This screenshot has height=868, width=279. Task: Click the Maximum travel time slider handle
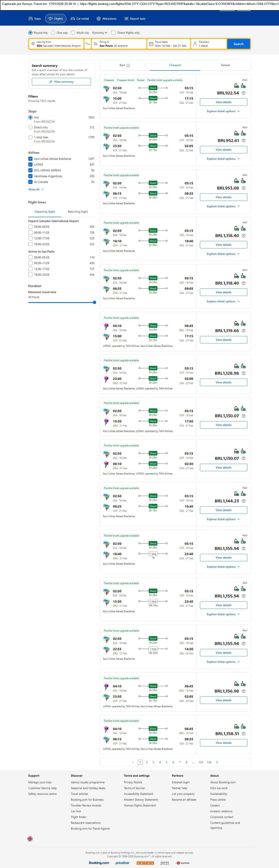[x=95, y=303]
